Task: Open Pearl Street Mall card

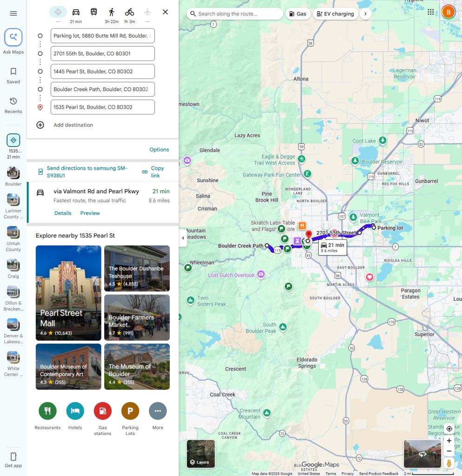Action: coord(68,293)
